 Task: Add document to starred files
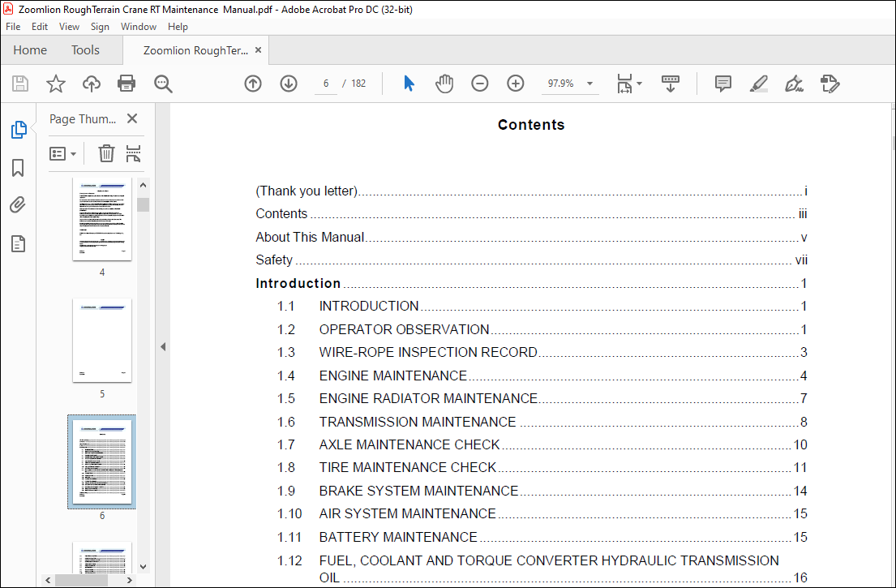[x=55, y=84]
